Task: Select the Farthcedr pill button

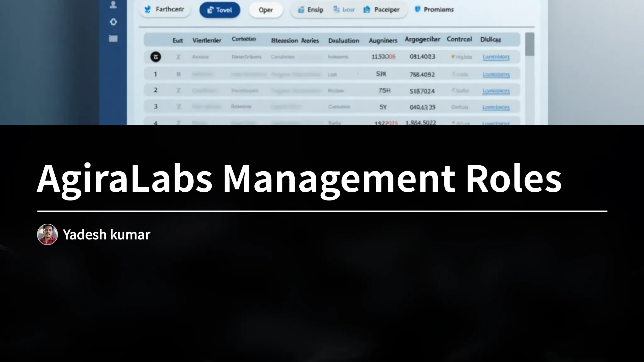Action: [165, 9]
